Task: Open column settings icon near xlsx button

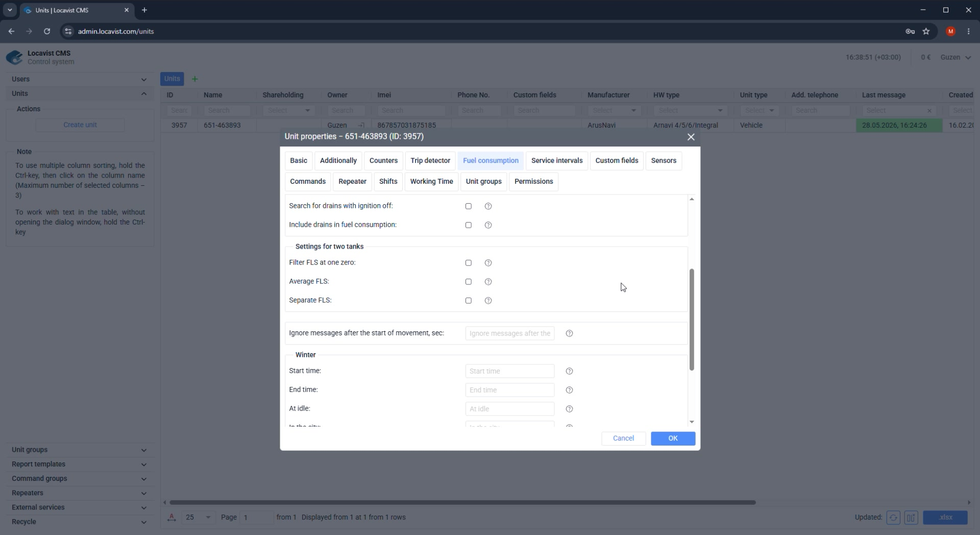Action: [911, 517]
